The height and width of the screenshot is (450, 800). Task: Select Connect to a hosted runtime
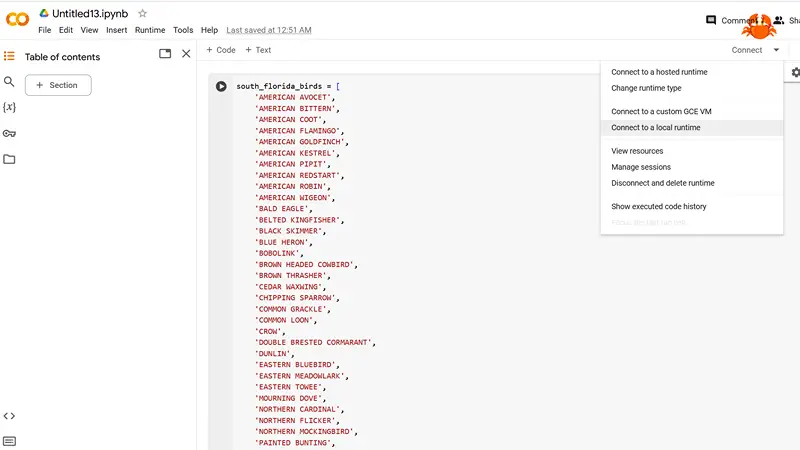tap(692, 72)
